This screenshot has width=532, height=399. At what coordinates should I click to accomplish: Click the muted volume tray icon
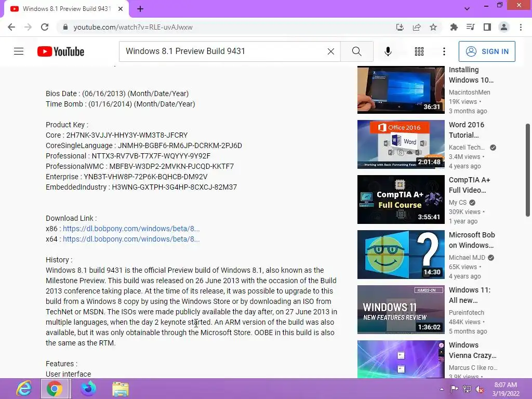pos(480,389)
